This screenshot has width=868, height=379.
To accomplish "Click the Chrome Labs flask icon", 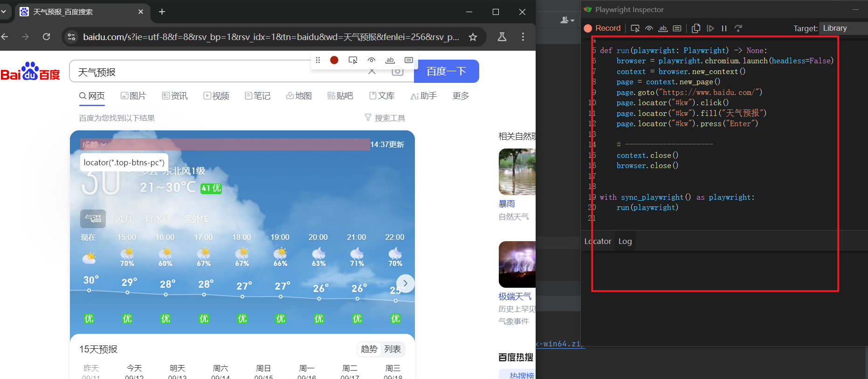I will pyautogui.click(x=502, y=37).
